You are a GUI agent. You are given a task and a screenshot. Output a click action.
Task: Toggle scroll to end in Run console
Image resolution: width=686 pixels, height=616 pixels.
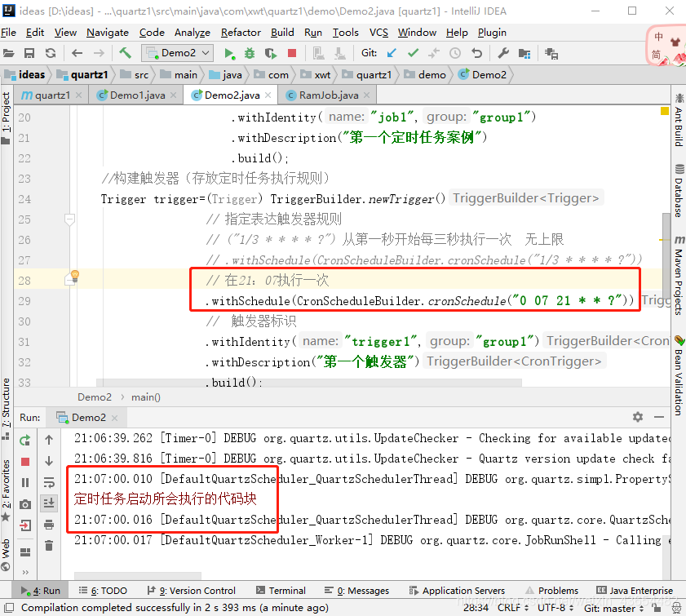click(x=49, y=503)
